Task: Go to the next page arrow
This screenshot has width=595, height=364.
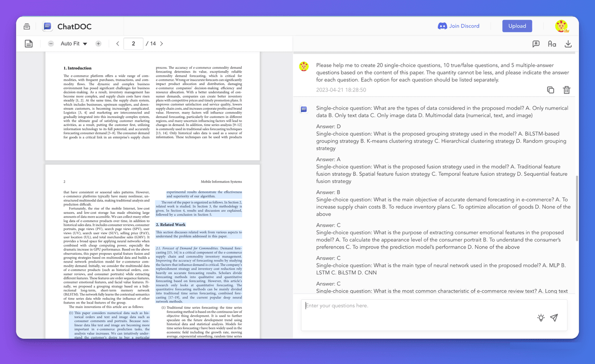Action: click(x=161, y=44)
